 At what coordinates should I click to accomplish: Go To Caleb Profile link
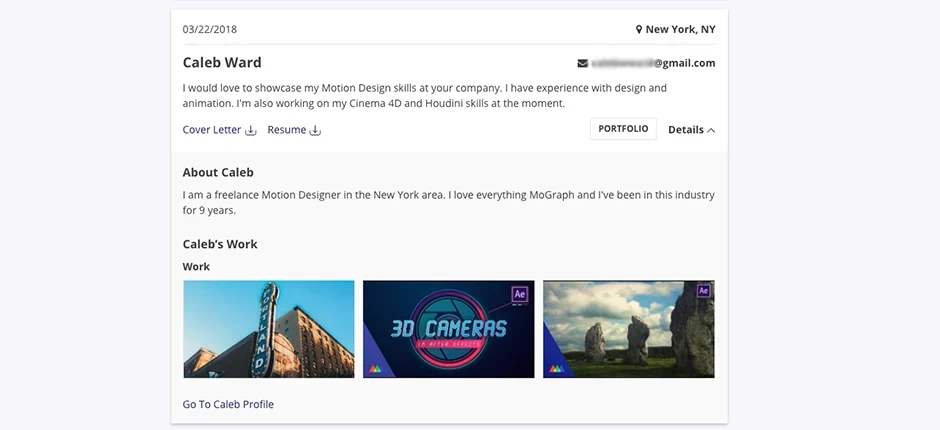click(x=228, y=404)
